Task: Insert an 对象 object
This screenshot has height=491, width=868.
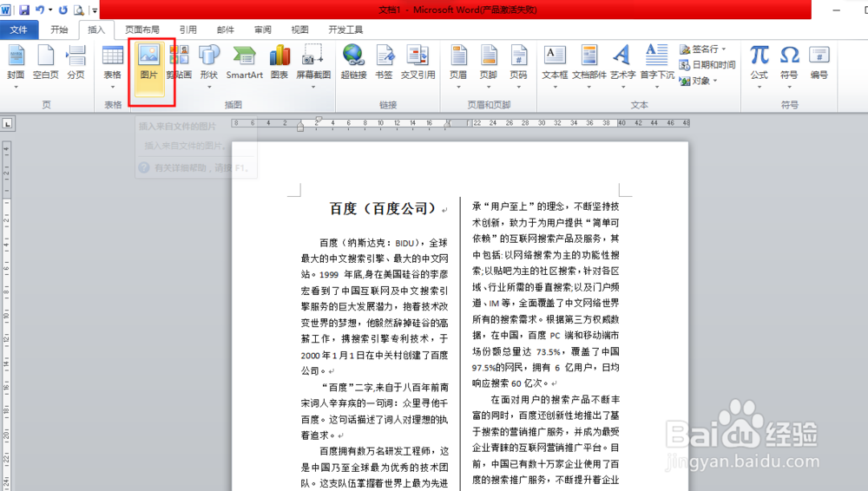Action: pyautogui.click(x=695, y=81)
